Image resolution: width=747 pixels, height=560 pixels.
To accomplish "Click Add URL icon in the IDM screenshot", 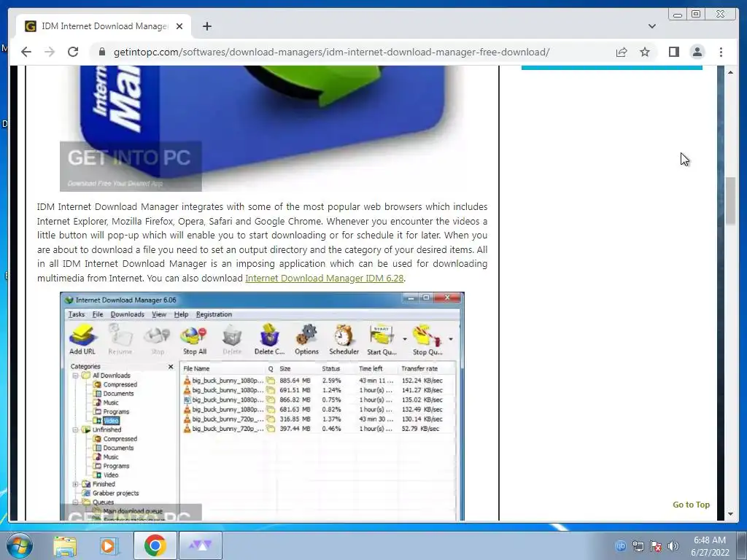I will pos(82,339).
